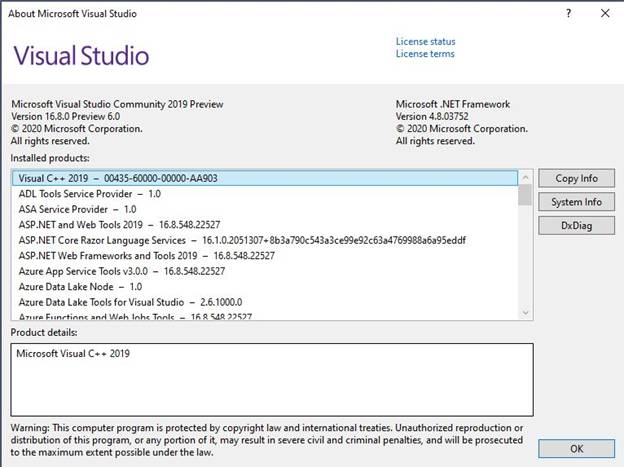Screen dimensions: 624x467
Task: Open the License status link
Action: point(425,41)
